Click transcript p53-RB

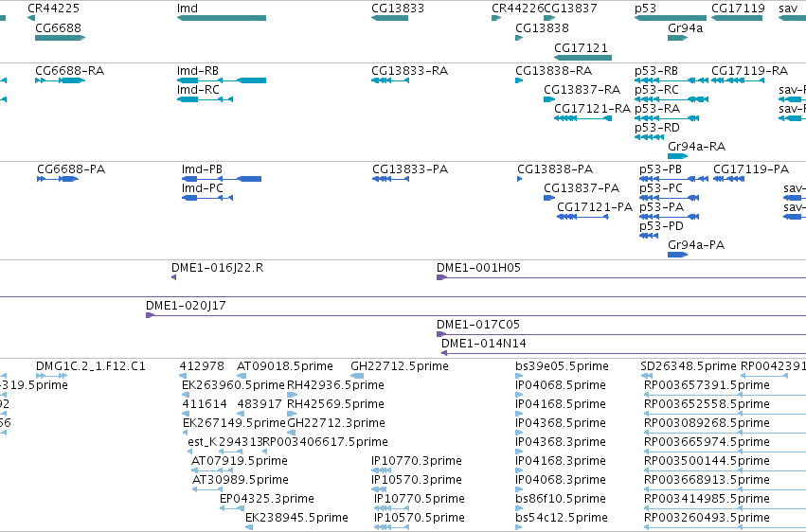[672, 80]
